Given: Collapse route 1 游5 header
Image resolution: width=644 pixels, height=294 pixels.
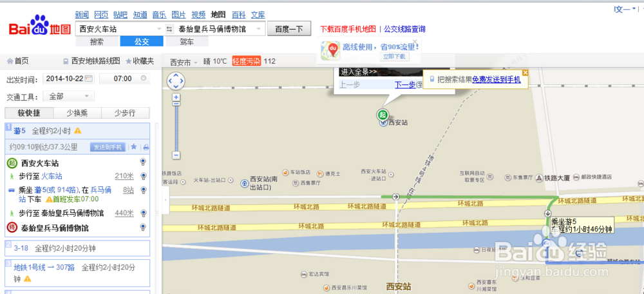Looking at the screenshot, I should click(78, 131).
